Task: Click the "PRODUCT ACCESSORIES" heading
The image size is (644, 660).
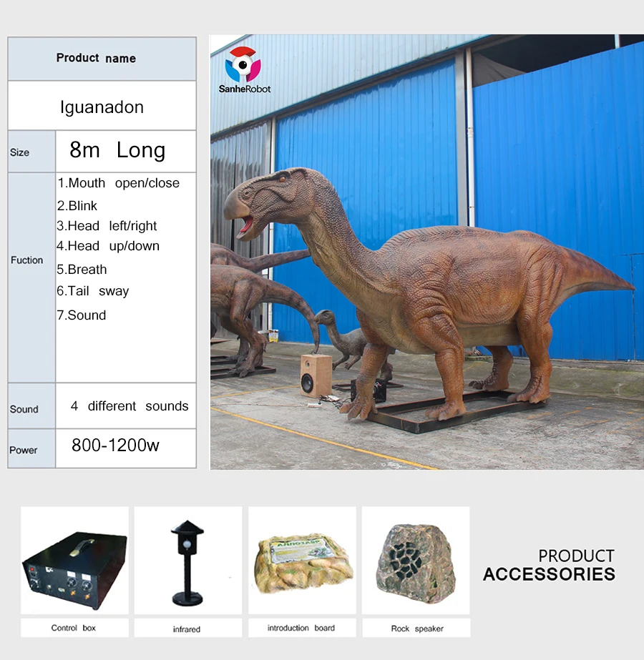Action: pos(549,565)
